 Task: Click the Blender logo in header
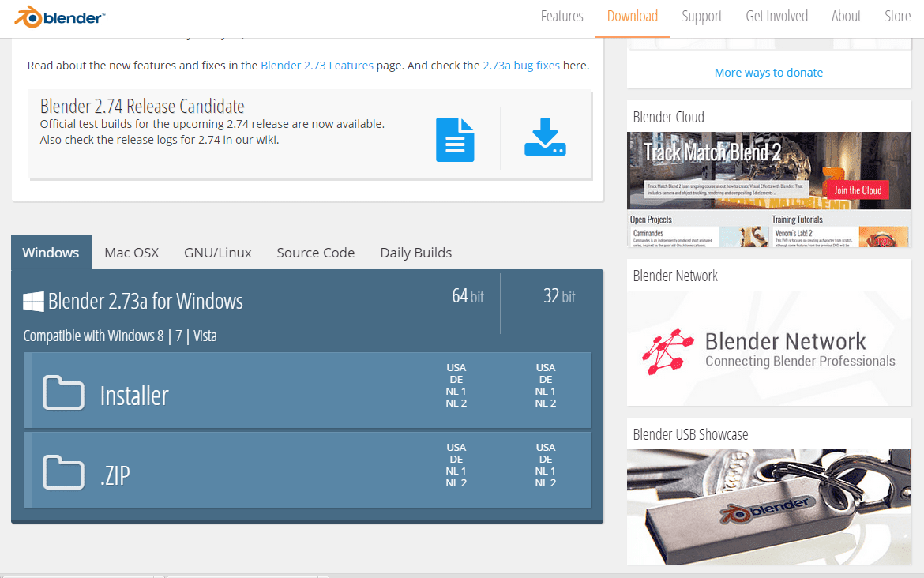pos(59,17)
